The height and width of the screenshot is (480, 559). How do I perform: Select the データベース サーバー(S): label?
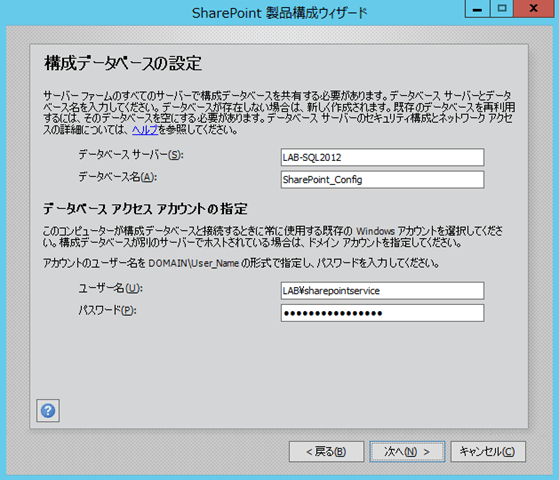(131, 155)
